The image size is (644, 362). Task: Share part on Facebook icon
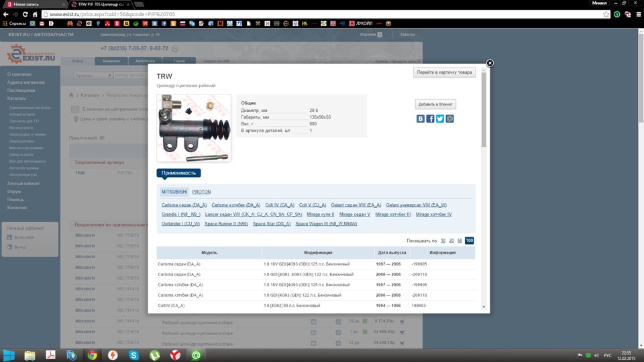point(430,119)
